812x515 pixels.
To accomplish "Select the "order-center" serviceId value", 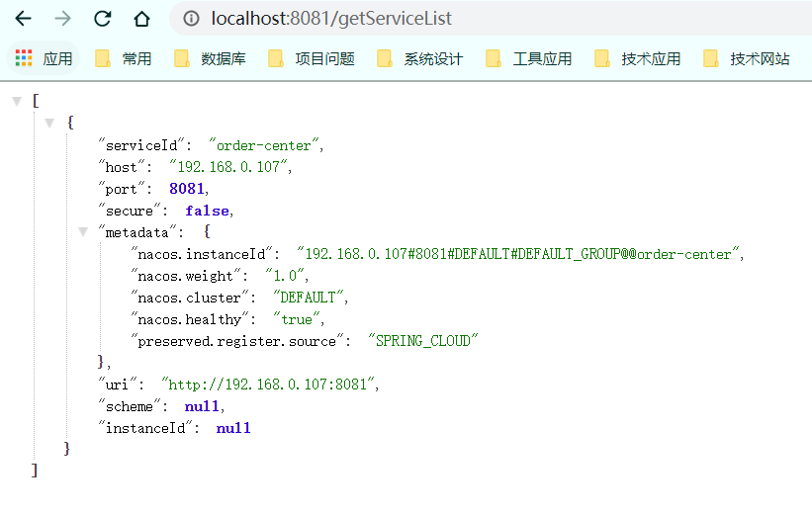I will 264,145.
